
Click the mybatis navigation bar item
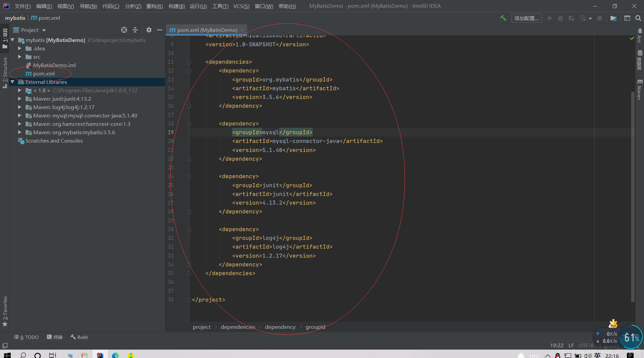coord(15,18)
